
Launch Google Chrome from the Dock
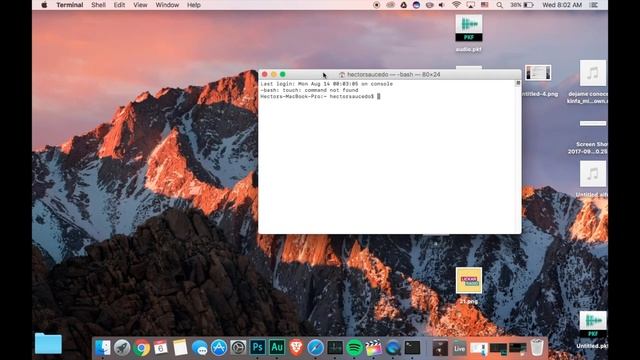(x=141, y=348)
